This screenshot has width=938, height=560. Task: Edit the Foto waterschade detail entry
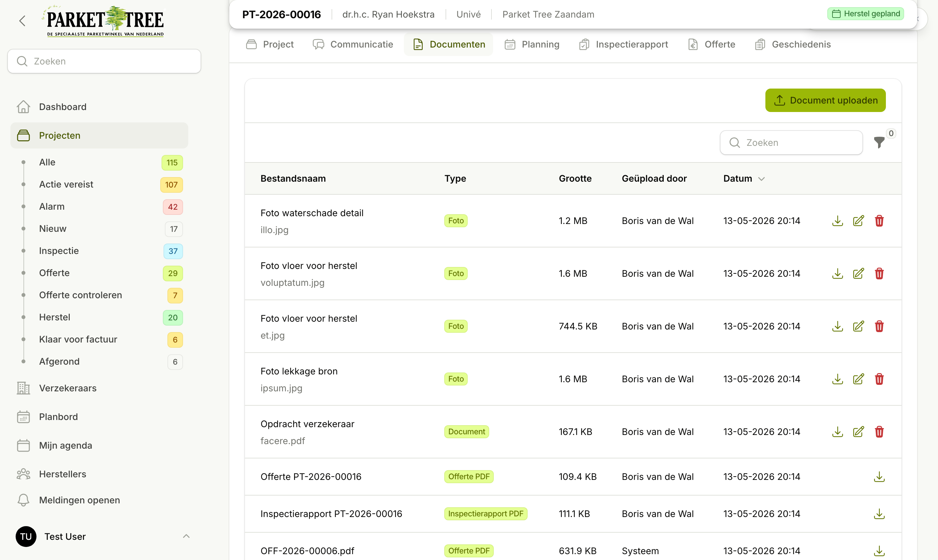858,221
